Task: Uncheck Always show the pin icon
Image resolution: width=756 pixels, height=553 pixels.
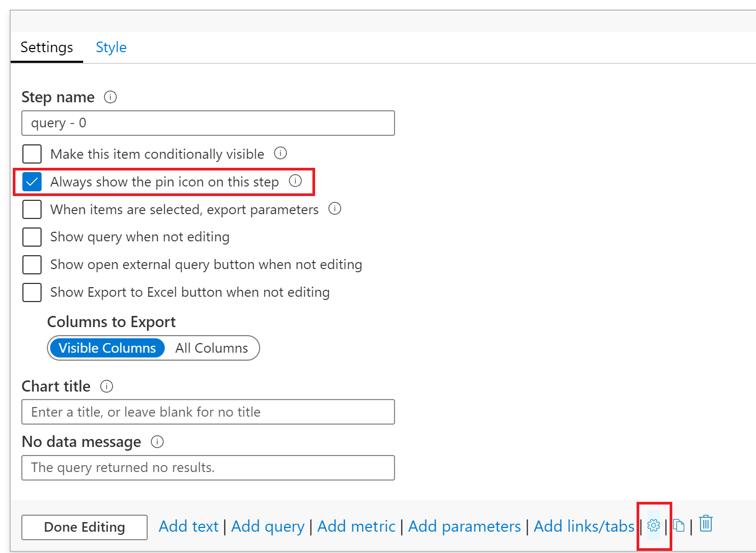Action: 32,182
